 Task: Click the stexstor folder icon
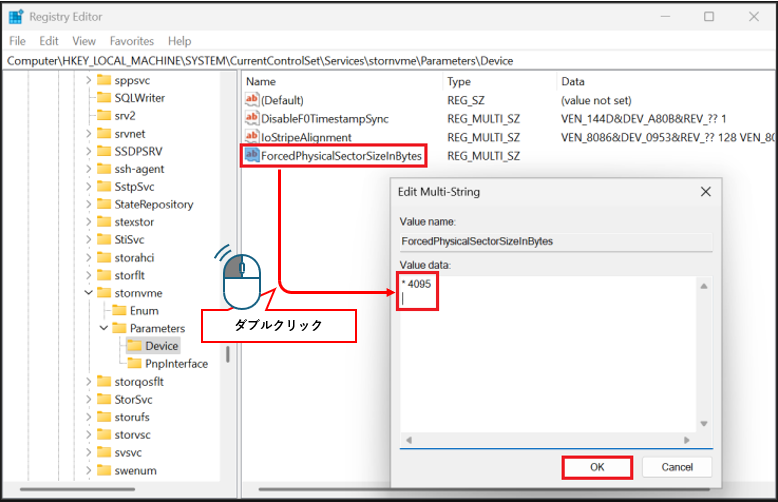(104, 222)
